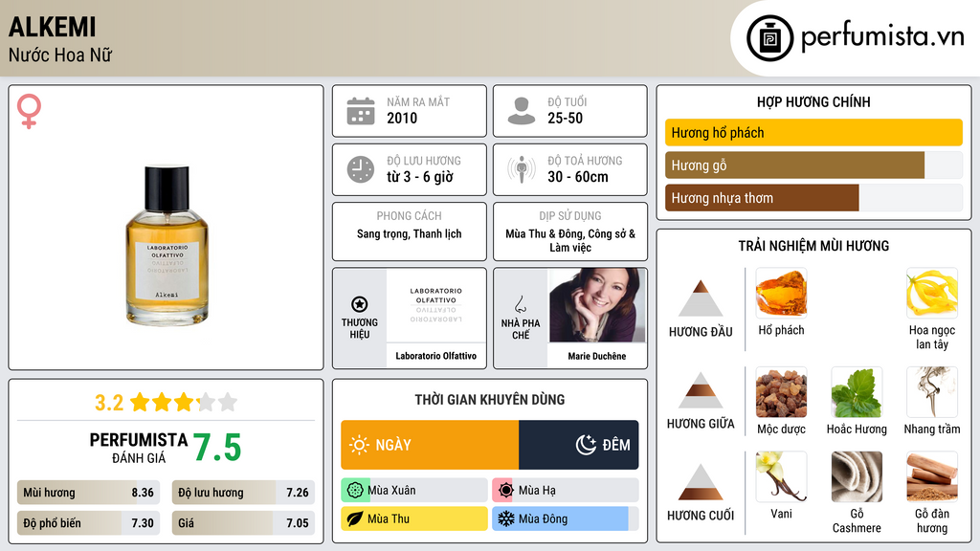980x551 pixels.
Task: Click the perfumista.vn site name
Action: click(882, 36)
